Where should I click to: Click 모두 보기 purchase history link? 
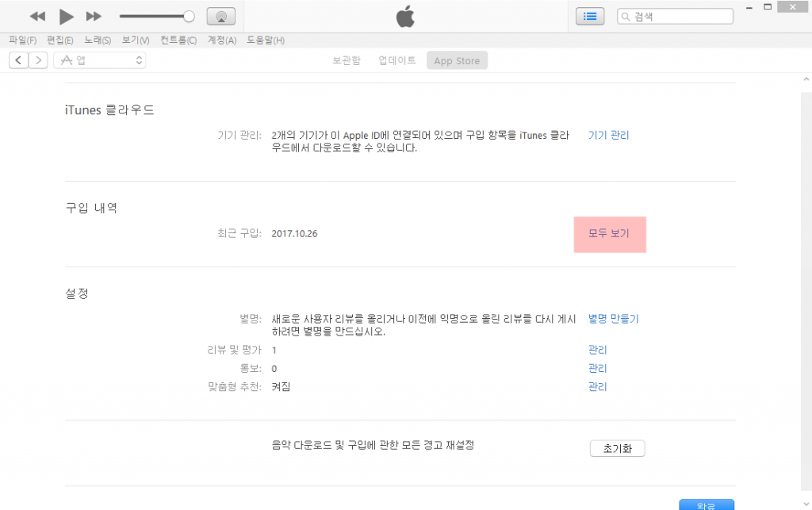click(608, 234)
